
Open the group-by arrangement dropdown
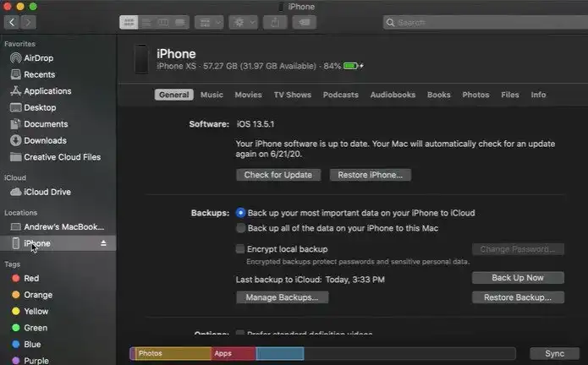(x=209, y=23)
